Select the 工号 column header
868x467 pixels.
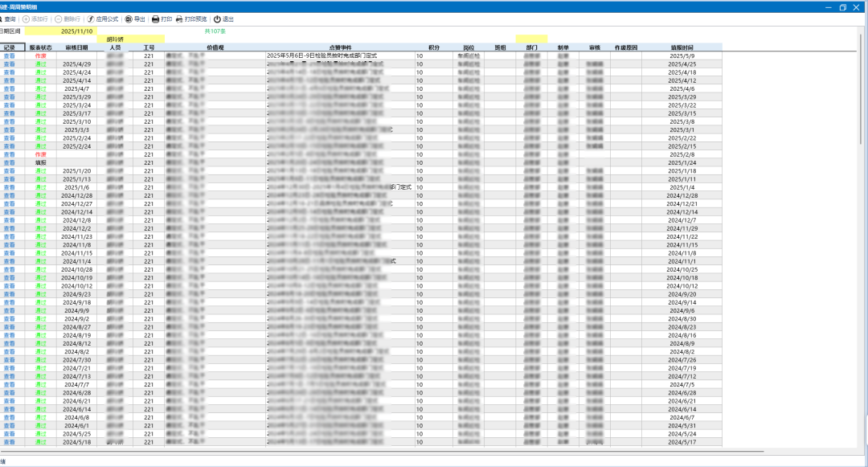pos(149,47)
